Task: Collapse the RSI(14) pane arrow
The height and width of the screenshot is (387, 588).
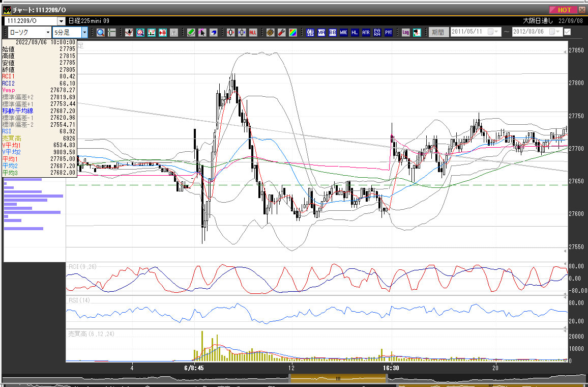Action: click(565, 297)
